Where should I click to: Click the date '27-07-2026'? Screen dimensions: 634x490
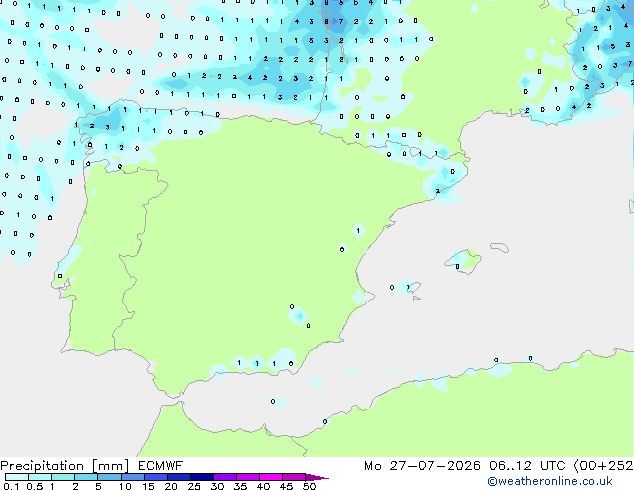tap(435, 466)
